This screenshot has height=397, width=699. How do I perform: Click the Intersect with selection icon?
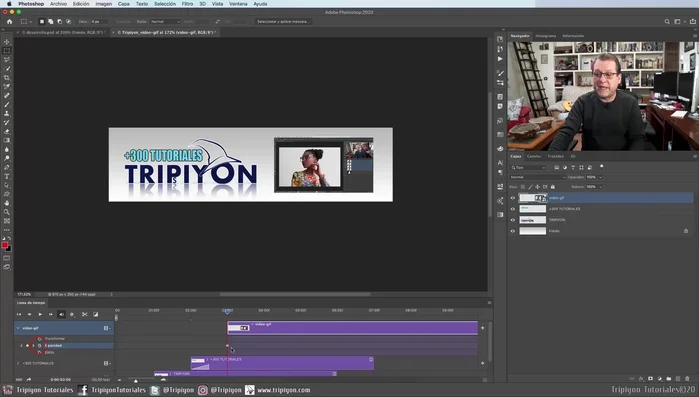pos(68,21)
